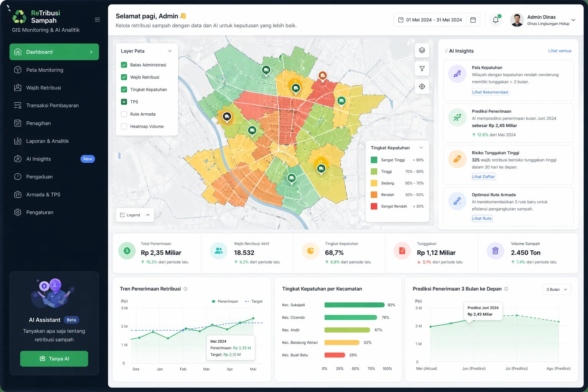This screenshot has width=588, height=392.
Task: Click the locate crosshair icon on the map
Action: (x=422, y=87)
